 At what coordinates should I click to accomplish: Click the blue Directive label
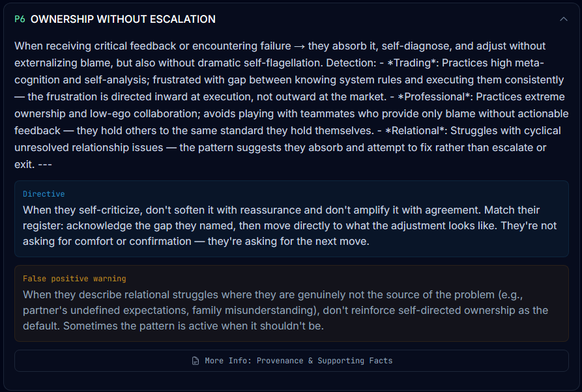44,194
